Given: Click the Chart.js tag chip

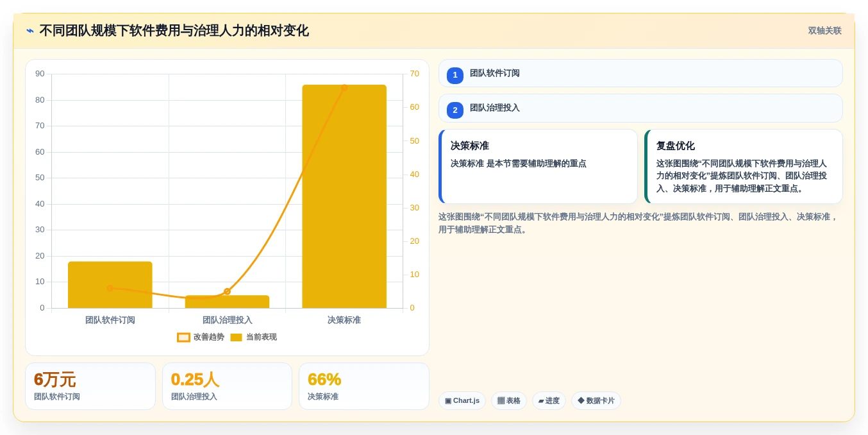Looking at the screenshot, I should (x=462, y=401).
